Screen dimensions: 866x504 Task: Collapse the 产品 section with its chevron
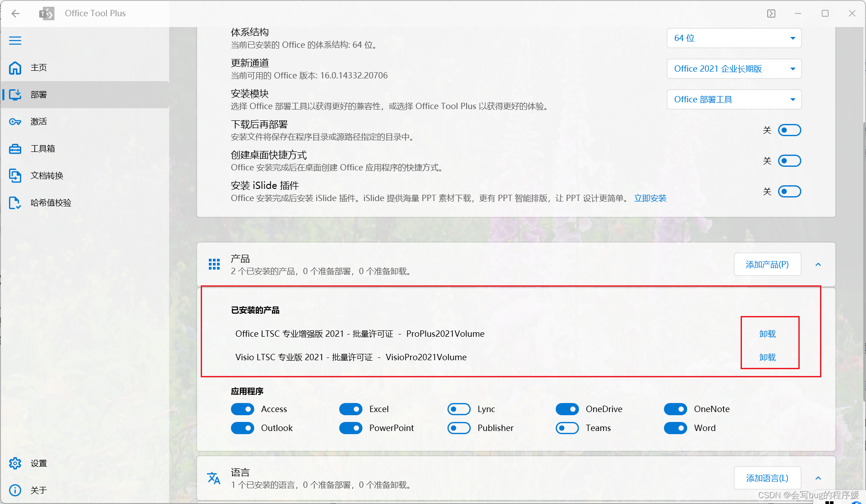click(818, 265)
